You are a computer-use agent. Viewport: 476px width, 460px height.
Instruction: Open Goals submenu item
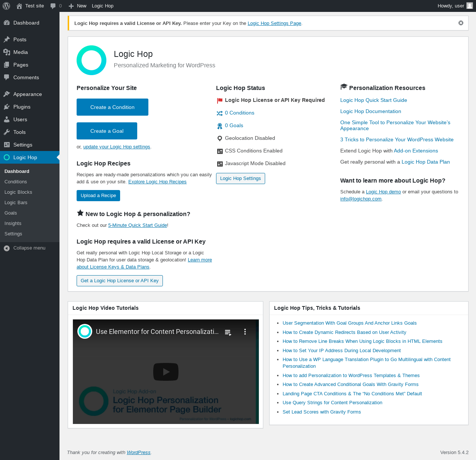click(x=11, y=213)
